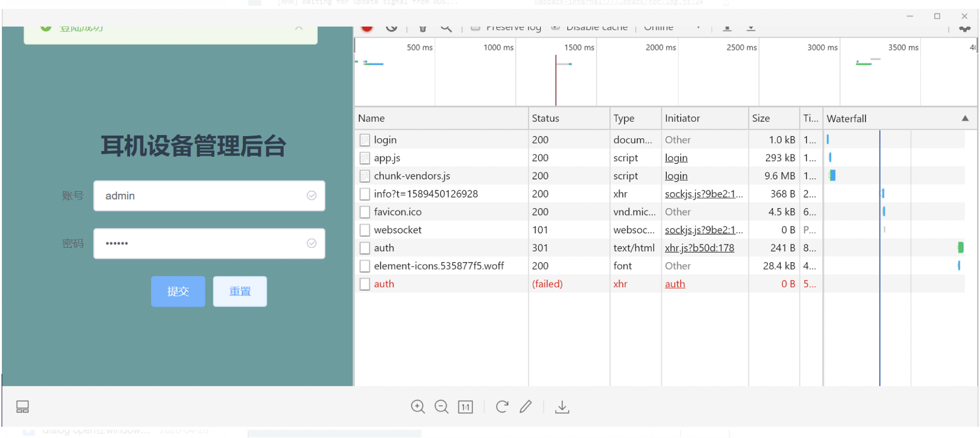The image size is (980, 438).
Task: Click the 提交 submit button
Action: point(178,291)
